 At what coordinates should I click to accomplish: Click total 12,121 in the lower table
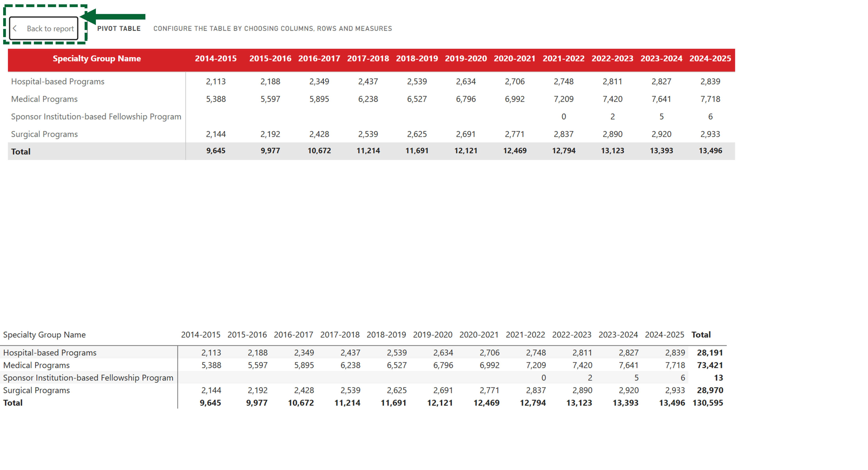pyautogui.click(x=440, y=403)
